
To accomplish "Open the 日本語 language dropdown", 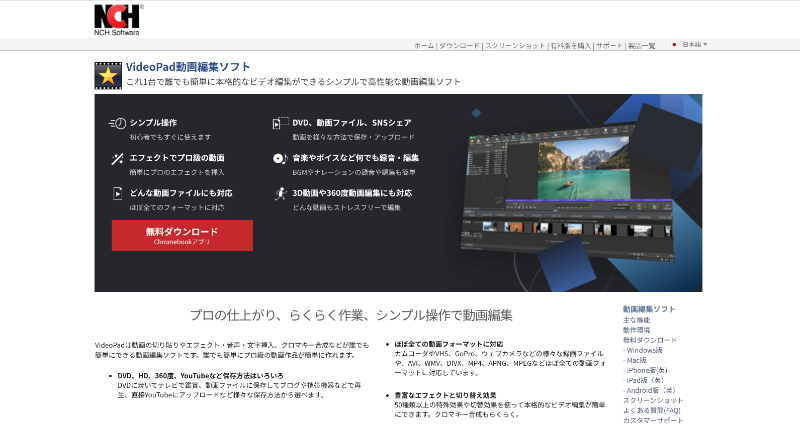I will pos(694,45).
